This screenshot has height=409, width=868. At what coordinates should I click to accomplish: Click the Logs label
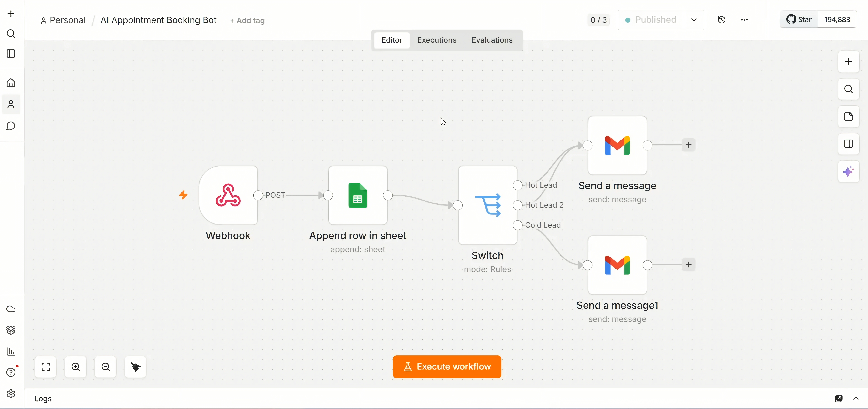[x=43, y=399]
